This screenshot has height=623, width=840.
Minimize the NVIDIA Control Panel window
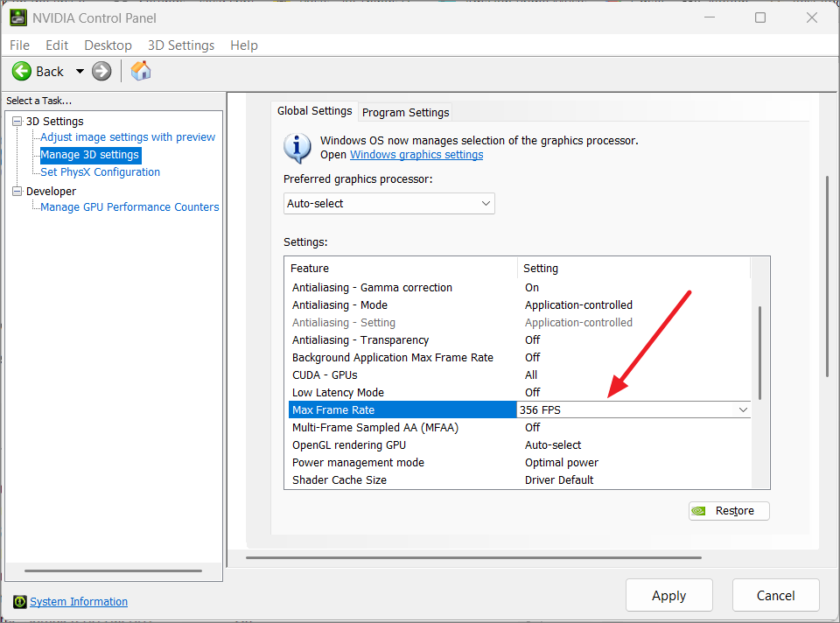pyautogui.click(x=710, y=17)
